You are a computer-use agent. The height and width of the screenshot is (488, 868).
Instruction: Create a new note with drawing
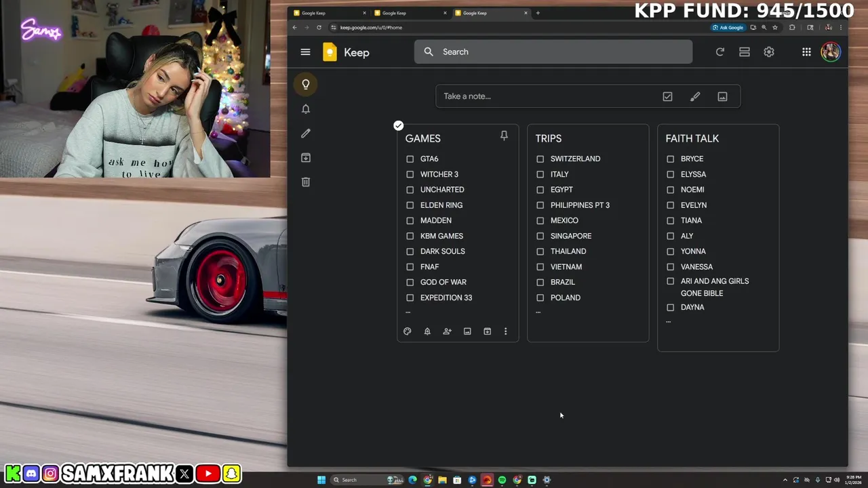pyautogui.click(x=695, y=97)
